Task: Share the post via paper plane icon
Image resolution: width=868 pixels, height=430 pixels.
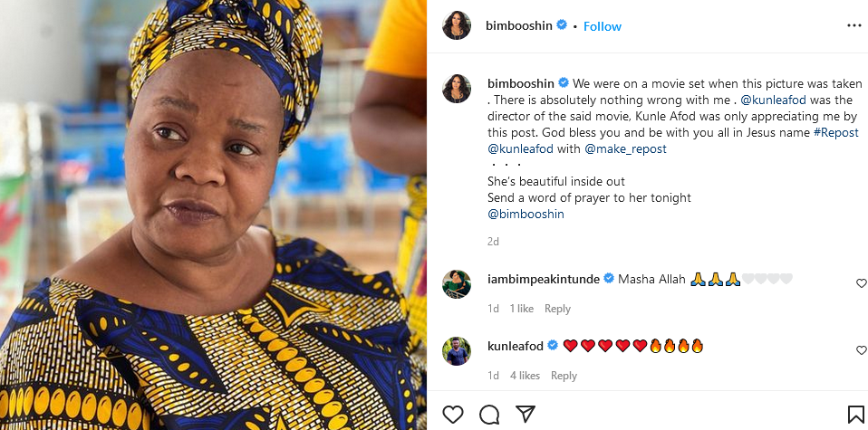Action: click(526, 415)
